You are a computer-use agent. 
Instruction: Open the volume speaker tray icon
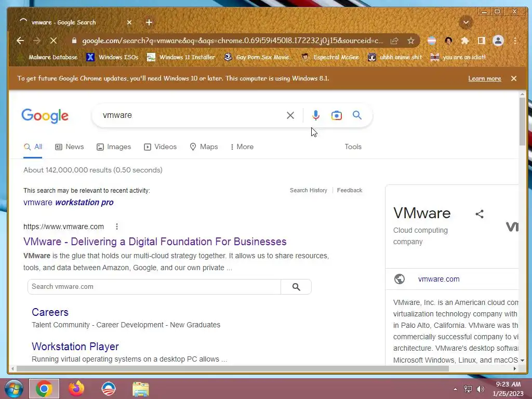[480, 389]
